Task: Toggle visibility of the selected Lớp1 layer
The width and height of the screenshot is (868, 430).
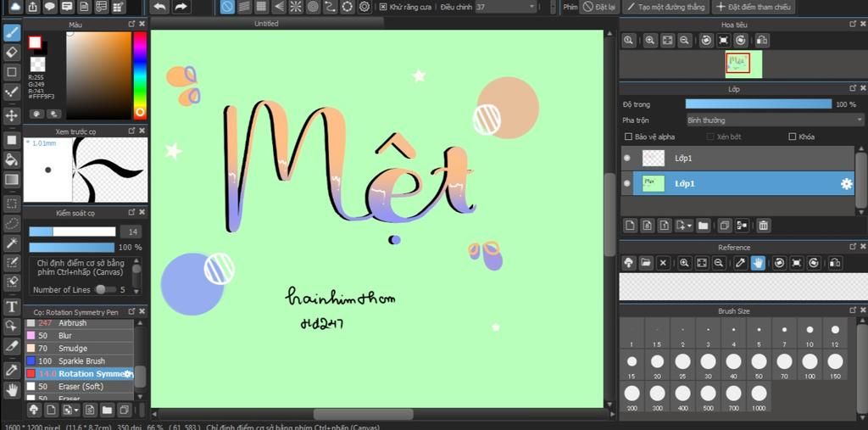Action: tap(626, 184)
